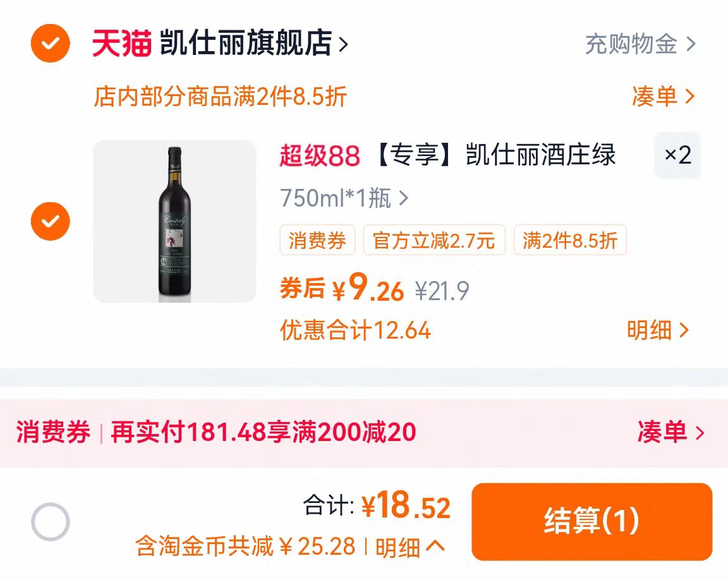This screenshot has height=580, width=728.
Task: Click the 官方立减2.7元 discount tag
Action: [x=434, y=241]
